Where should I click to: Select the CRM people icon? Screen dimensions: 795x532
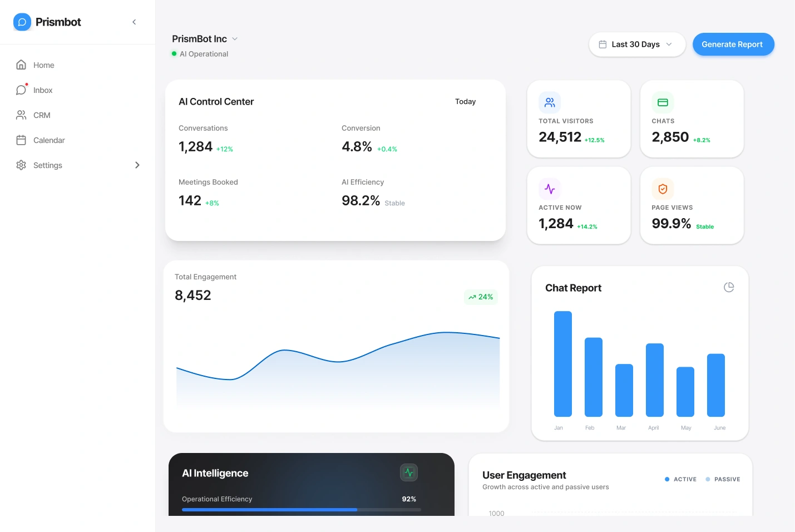[21, 115]
